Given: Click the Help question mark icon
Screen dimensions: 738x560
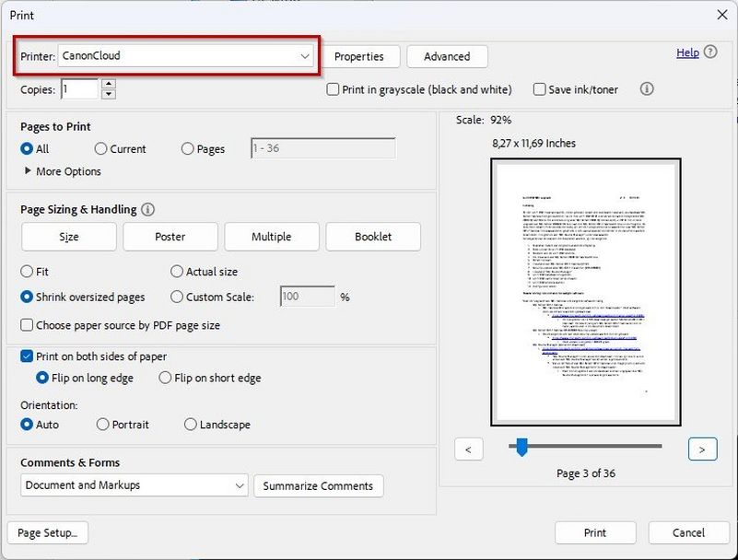Looking at the screenshot, I should [x=710, y=52].
